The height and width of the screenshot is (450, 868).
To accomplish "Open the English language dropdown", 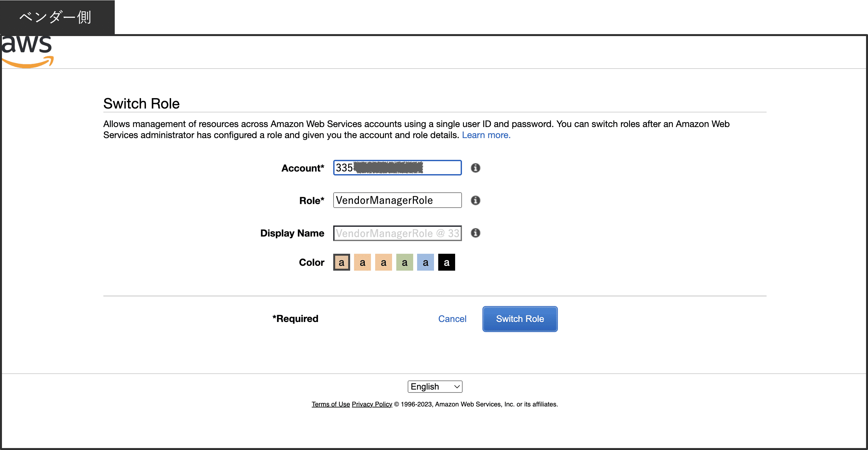I will pos(435,387).
